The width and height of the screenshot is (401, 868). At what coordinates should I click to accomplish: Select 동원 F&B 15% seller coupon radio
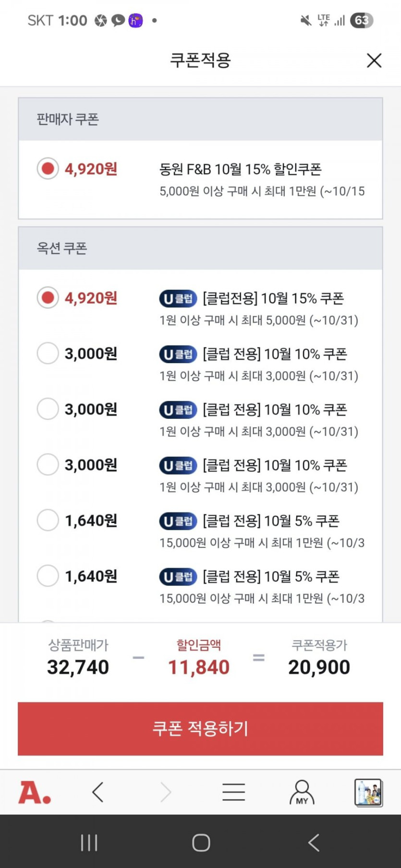click(x=48, y=169)
